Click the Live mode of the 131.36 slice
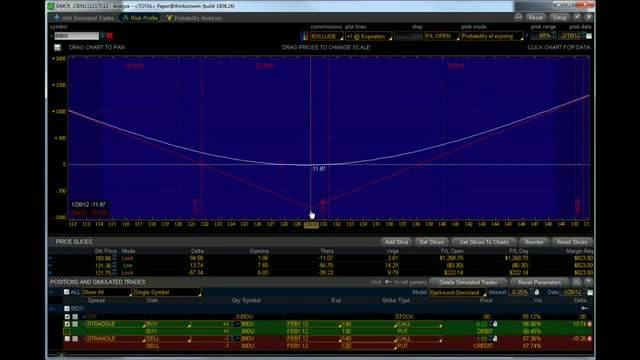 127,265
